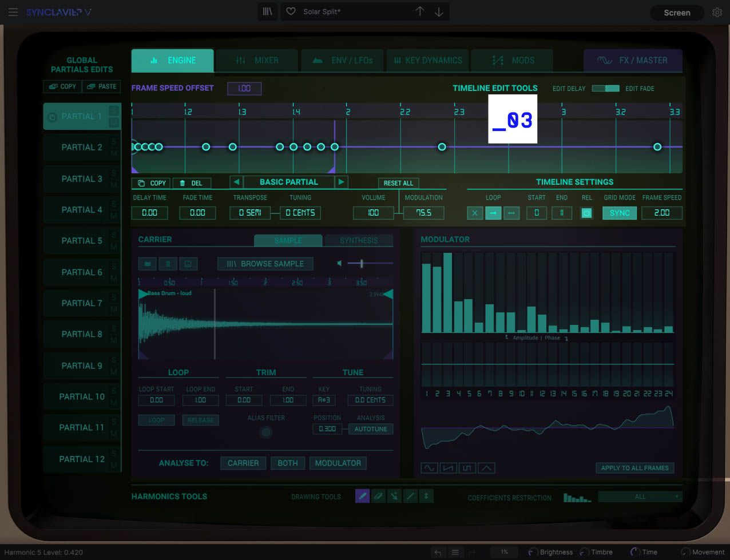Toggle the SYNC grid mode button

(x=620, y=213)
